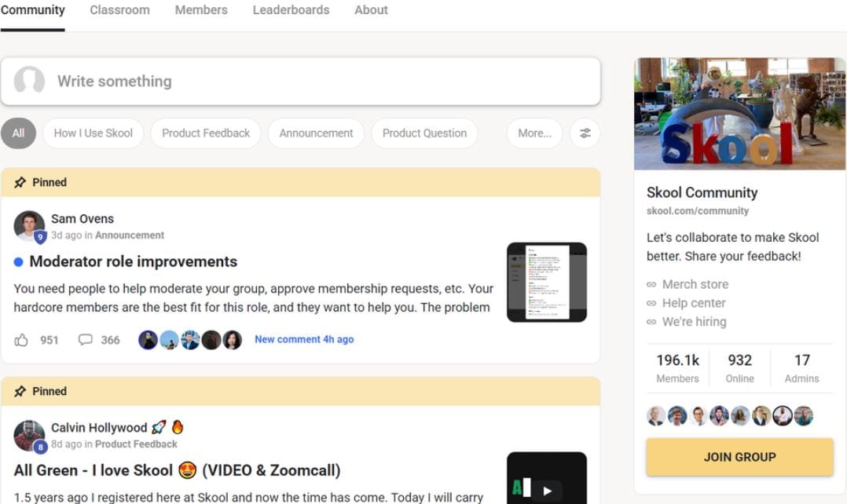Click the blank user avatar in composer
847x504 pixels.
[x=29, y=80]
